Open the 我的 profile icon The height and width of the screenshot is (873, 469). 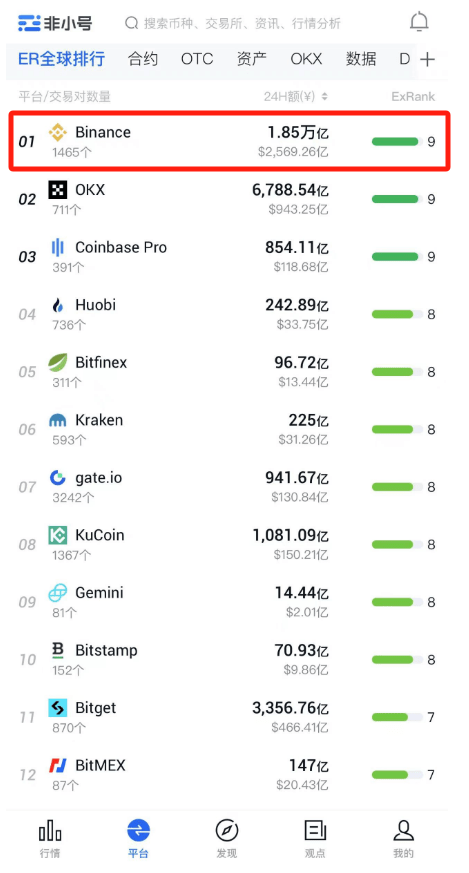point(403,831)
